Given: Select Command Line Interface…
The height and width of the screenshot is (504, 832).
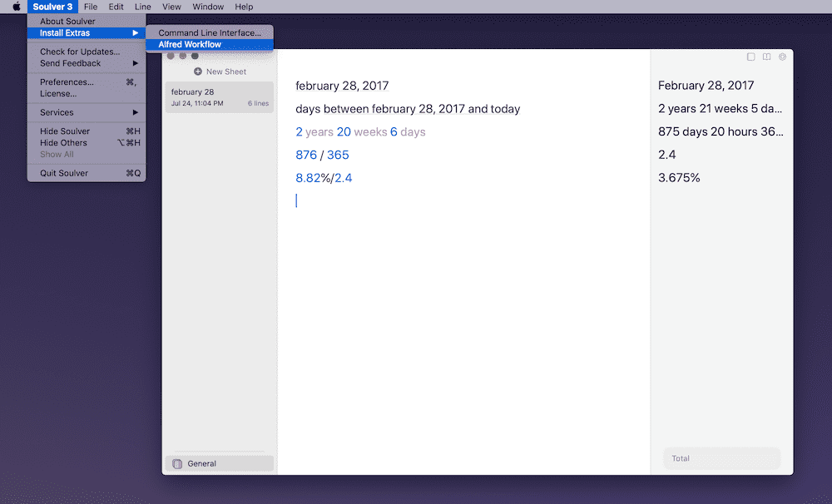Looking at the screenshot, I should [210, 33].
